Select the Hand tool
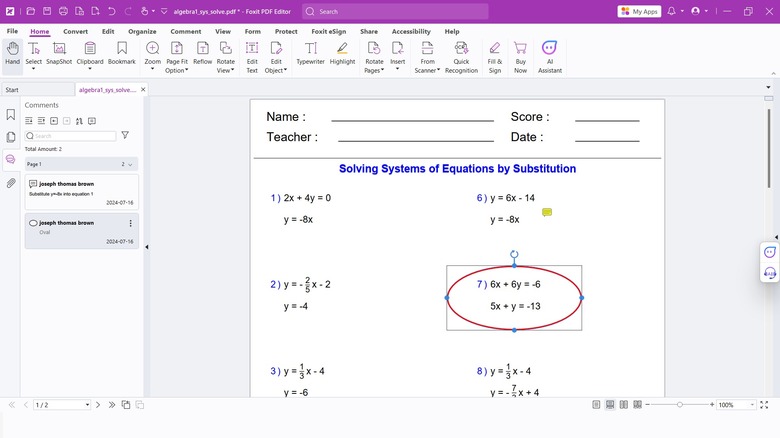The width and height of the screenshot is (780, 438). coord(12,53)
